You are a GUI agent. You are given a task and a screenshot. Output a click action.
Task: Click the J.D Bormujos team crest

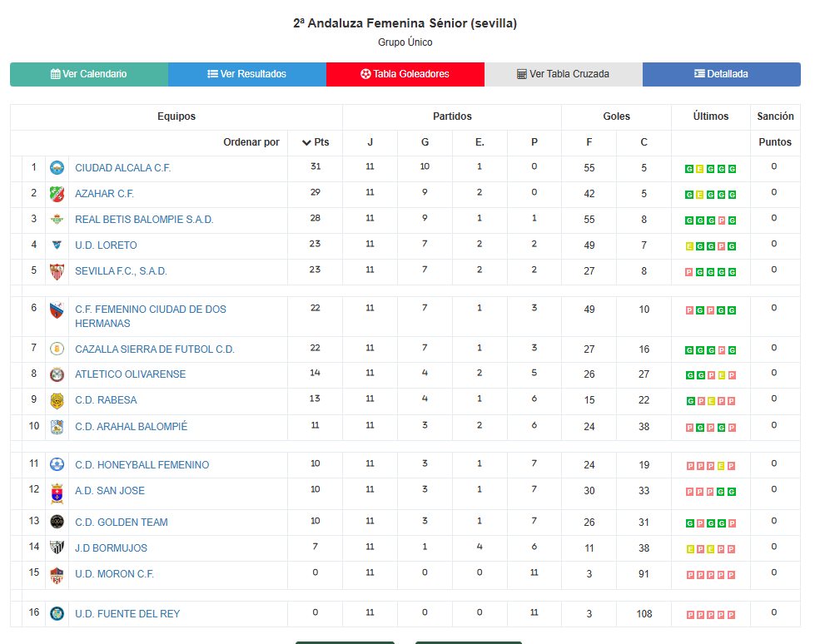point(57,547)
